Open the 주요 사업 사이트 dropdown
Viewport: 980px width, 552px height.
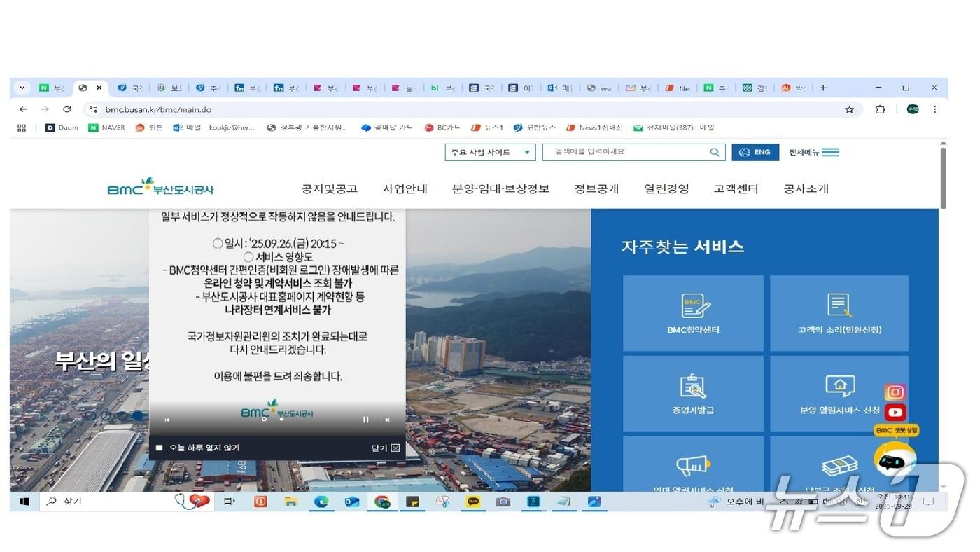490,151
